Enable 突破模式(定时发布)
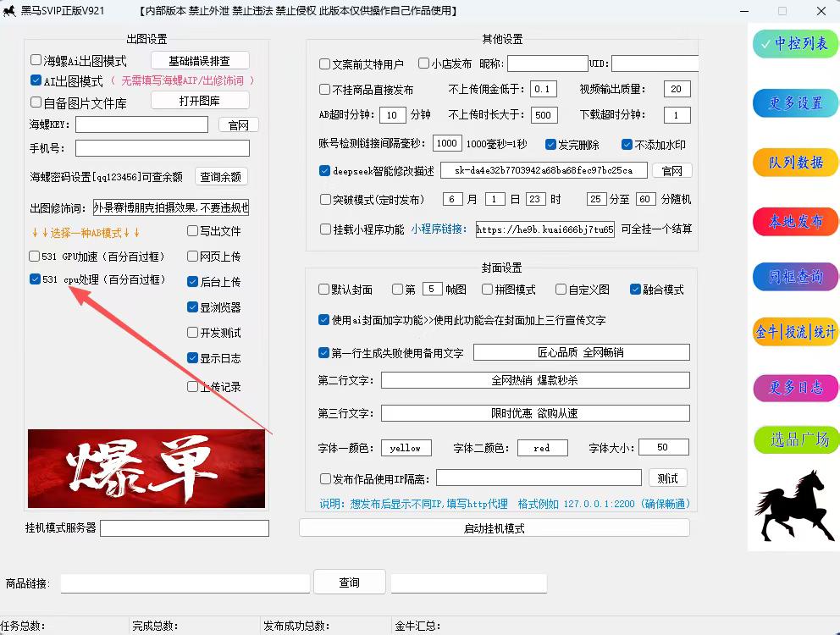Image resolution: width=840 pixels, height=635 pixels. coord(325,199)
